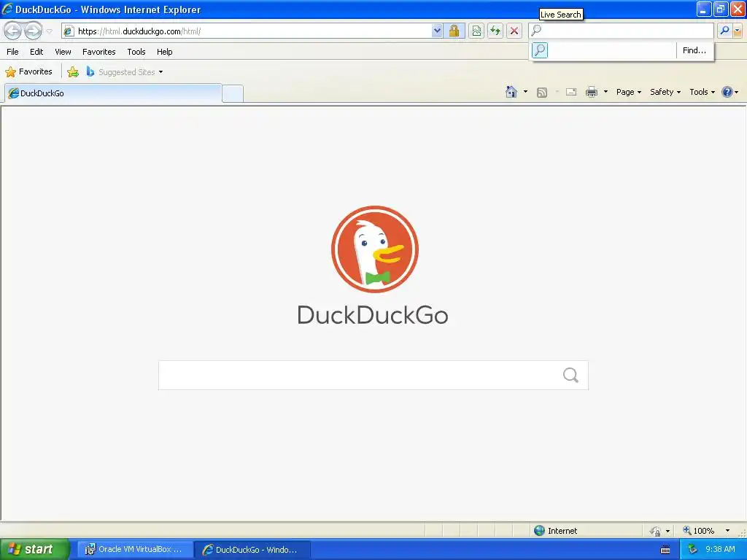Click the DuckDuckGo duck logo

point(374,249)
